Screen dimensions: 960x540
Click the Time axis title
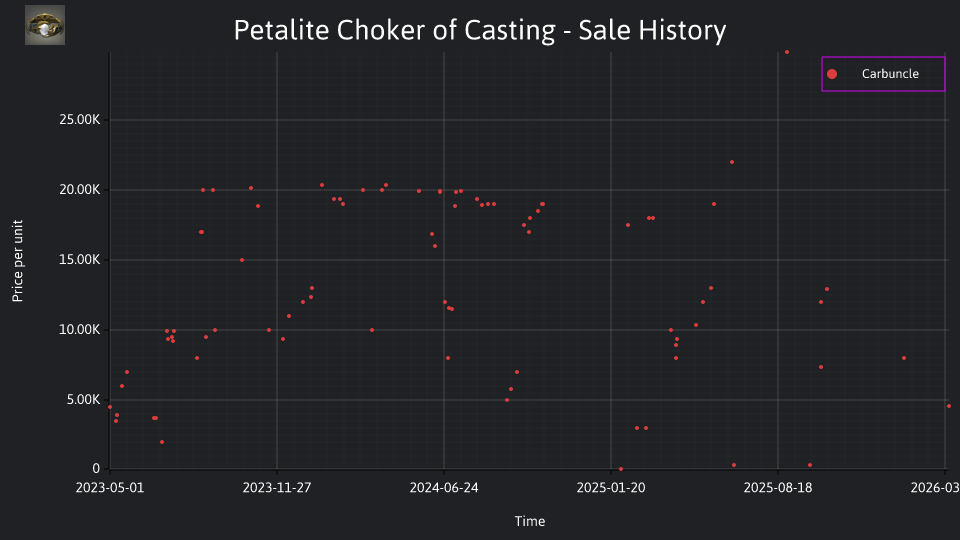[530, 521]
